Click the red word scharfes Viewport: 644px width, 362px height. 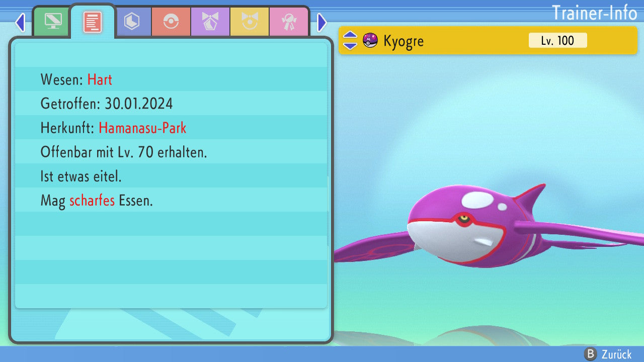coord(92,201)
